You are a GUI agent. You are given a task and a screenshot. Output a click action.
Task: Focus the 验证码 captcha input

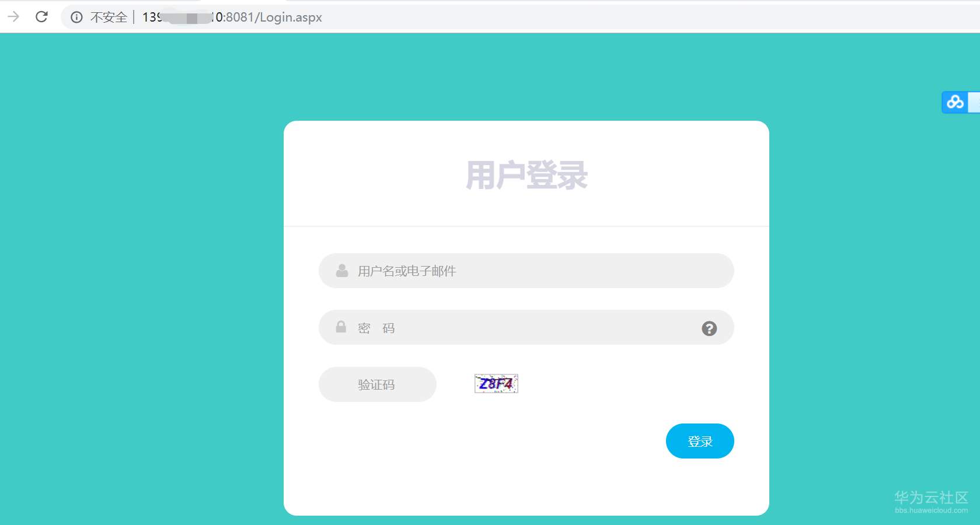[x=377, y=384]
